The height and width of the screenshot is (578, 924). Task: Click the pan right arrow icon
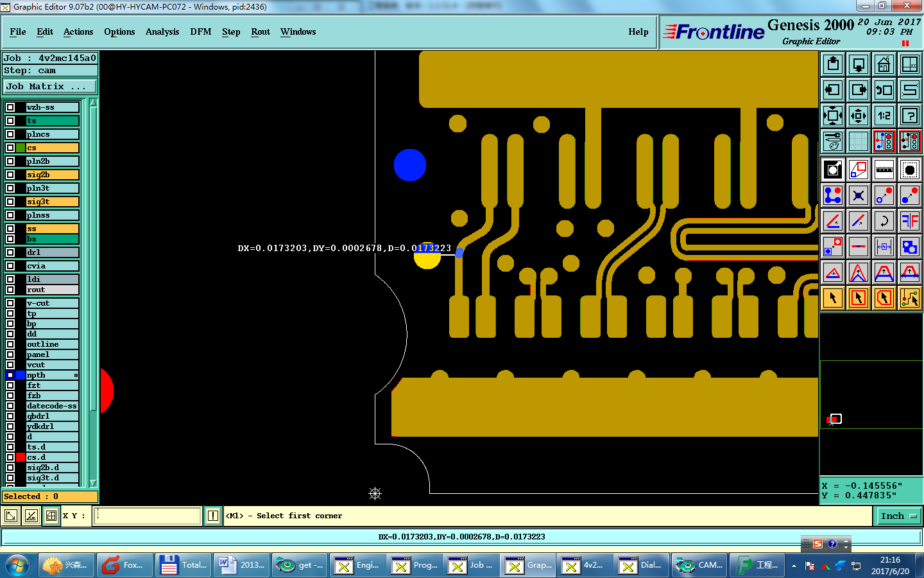pos(859,90)
